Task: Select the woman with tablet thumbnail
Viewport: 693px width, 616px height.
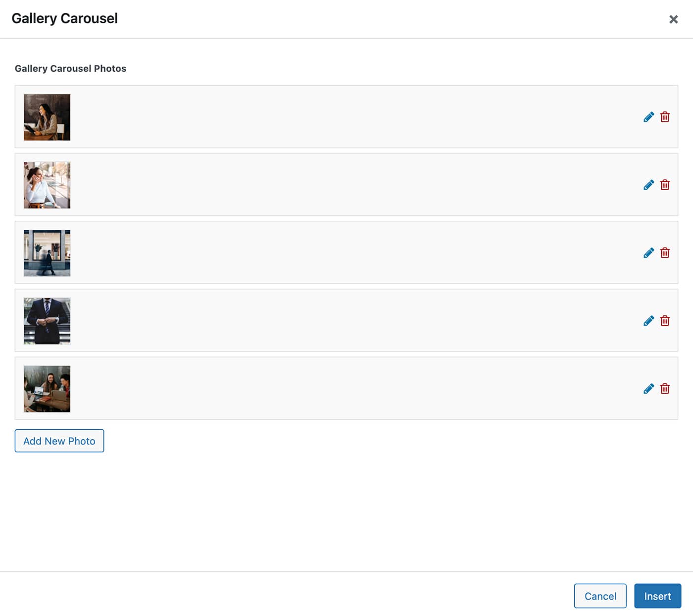Action: (47, 117)
